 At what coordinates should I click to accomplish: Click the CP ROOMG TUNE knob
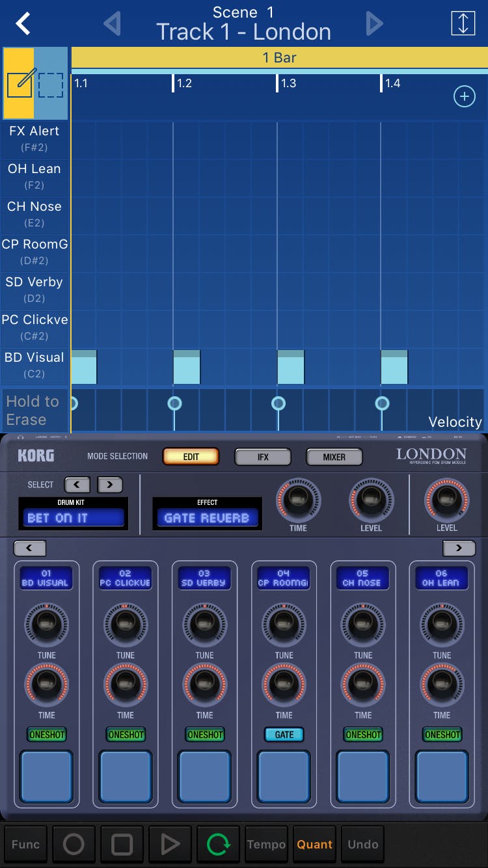[x=284, y=625]
